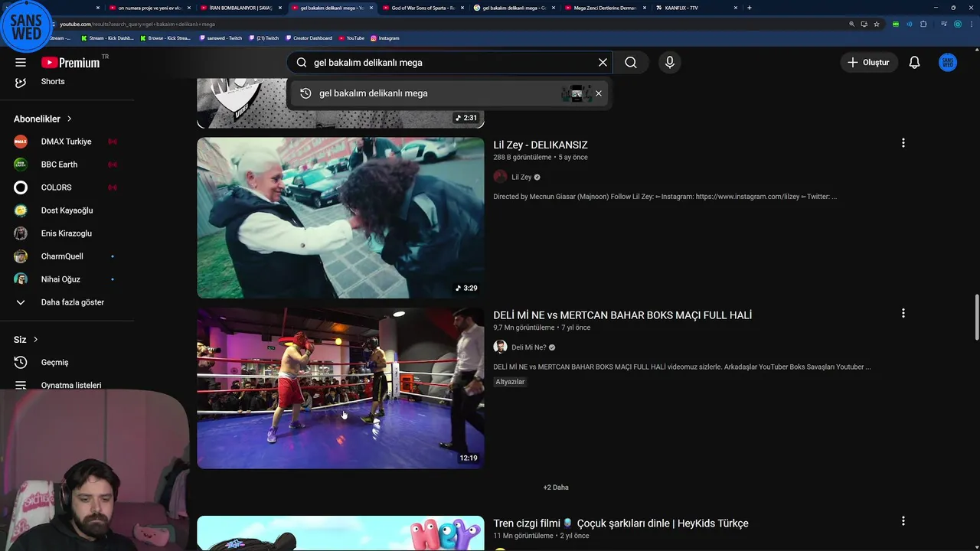The width and height of the screenshot is (980, 551).
Task: Open a new browser tab with plus
Action: tap(749, 8)
